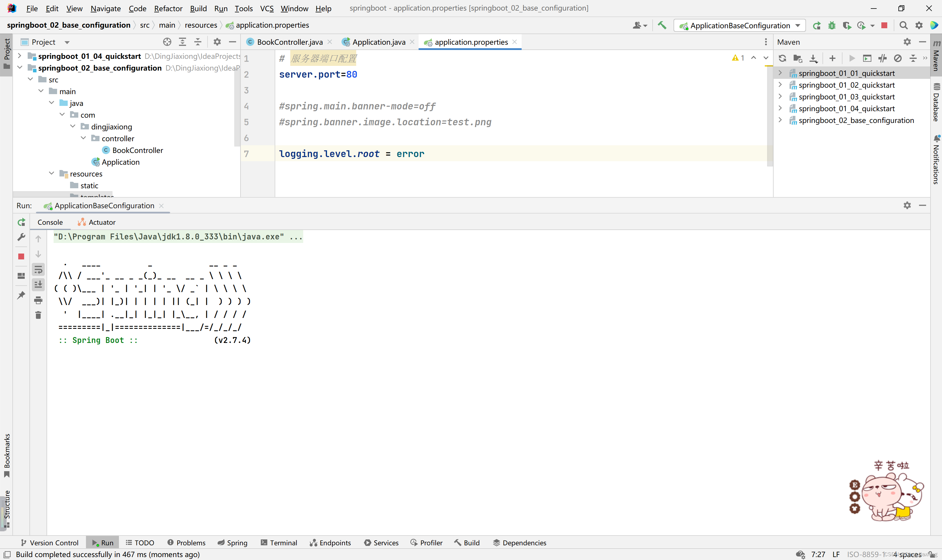This screenshot has width=942, height=560.
Task: Click the wrench icon in the Run panel
Action: click(x=21, y=237)
